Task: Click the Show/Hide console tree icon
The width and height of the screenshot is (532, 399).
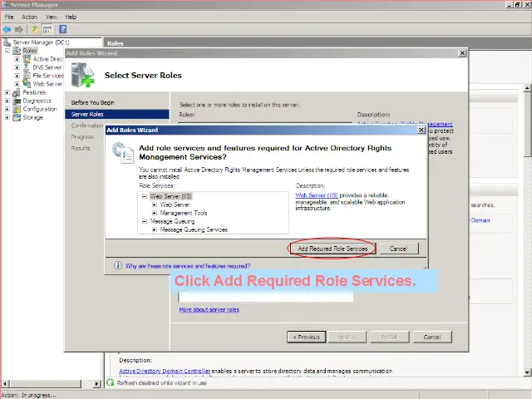Action: point(47,29)
